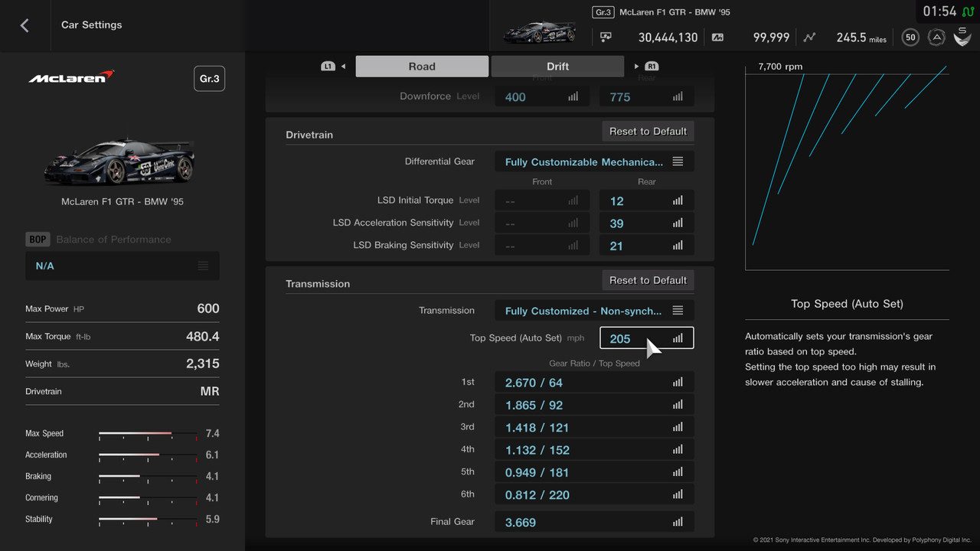Open bars icon for rear downforce 775
The width and height of the screenshot is (980, 551).
click(x=678, y=97)
